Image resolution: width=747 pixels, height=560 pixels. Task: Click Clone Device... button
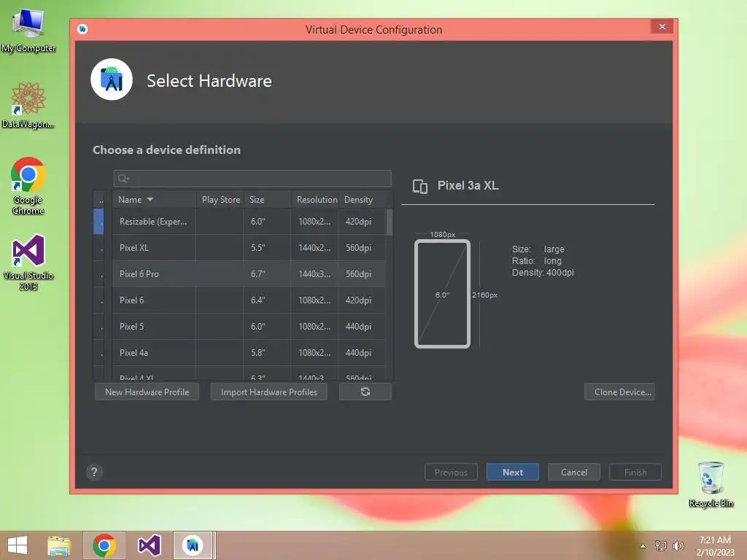(620, 392)
